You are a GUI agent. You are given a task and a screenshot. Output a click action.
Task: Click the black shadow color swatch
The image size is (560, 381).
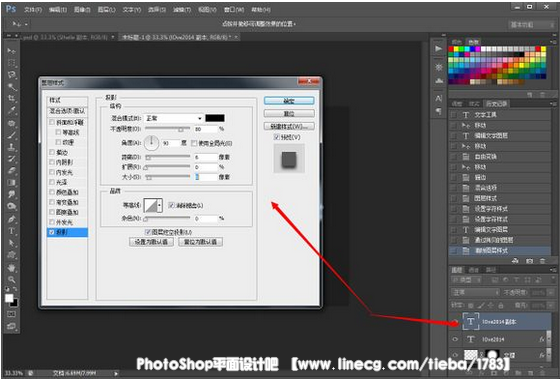coord(215,118)
